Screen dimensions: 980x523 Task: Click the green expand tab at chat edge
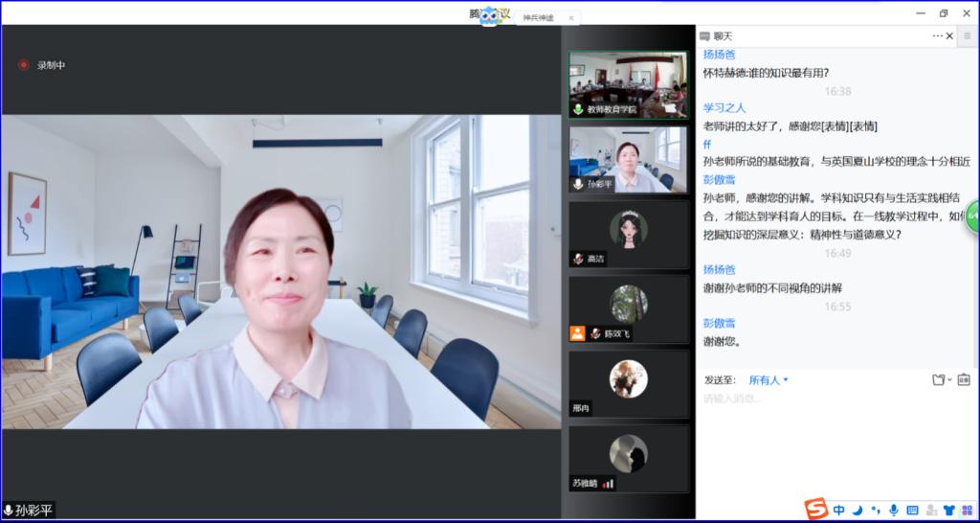(972, 216)
